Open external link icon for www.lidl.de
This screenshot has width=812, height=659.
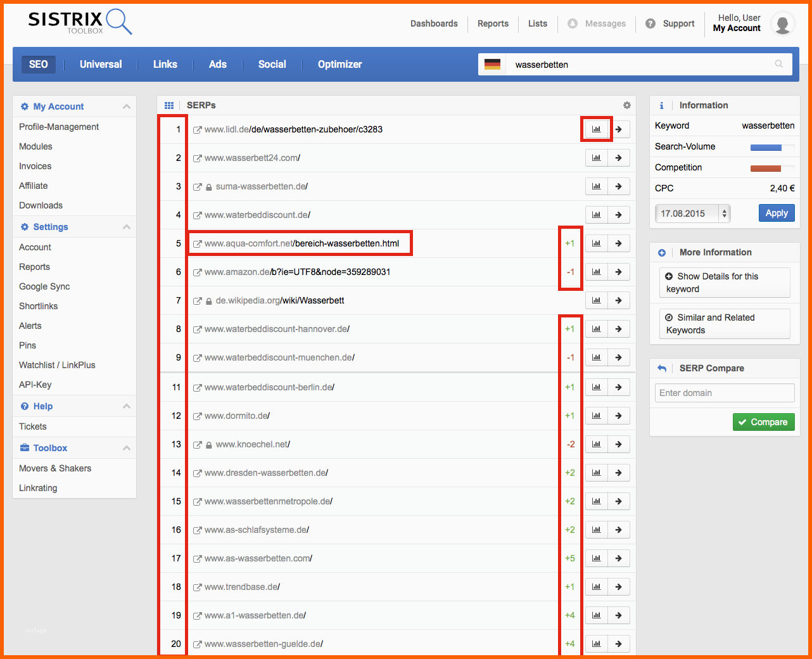point(197,130)
